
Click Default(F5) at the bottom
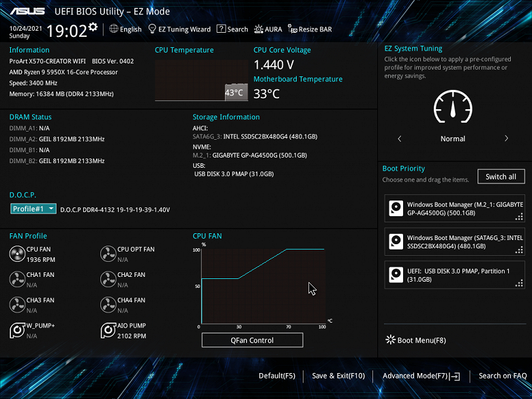[277, 376]
